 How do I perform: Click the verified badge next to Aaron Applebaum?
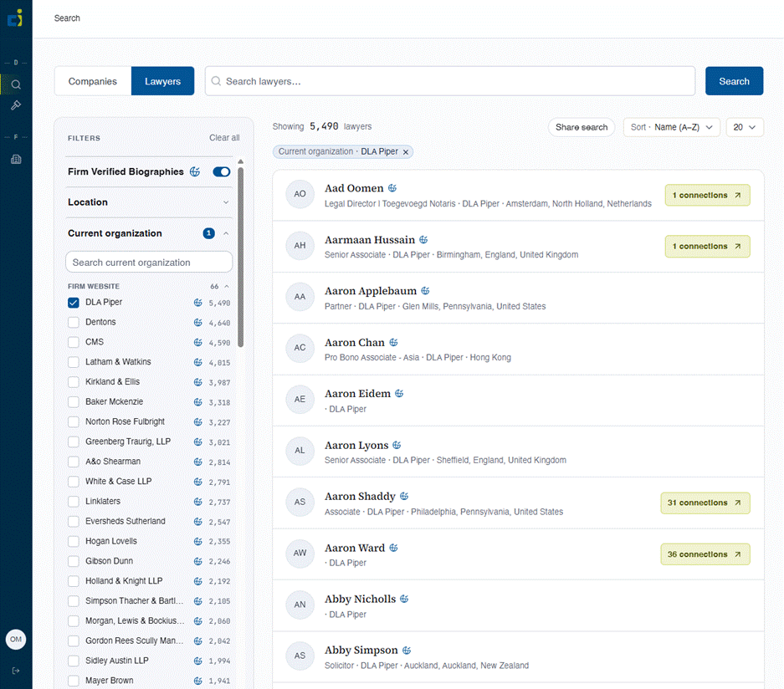(x=425, y=291)
